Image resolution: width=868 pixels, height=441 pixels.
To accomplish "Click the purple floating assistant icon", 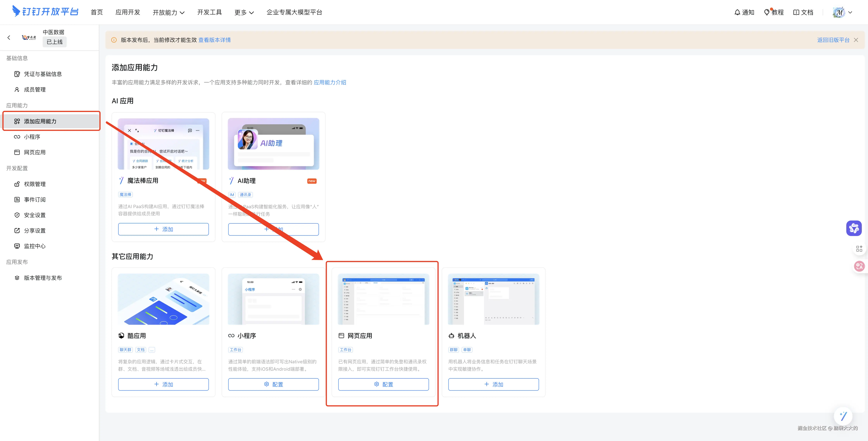I will [854, 228].
